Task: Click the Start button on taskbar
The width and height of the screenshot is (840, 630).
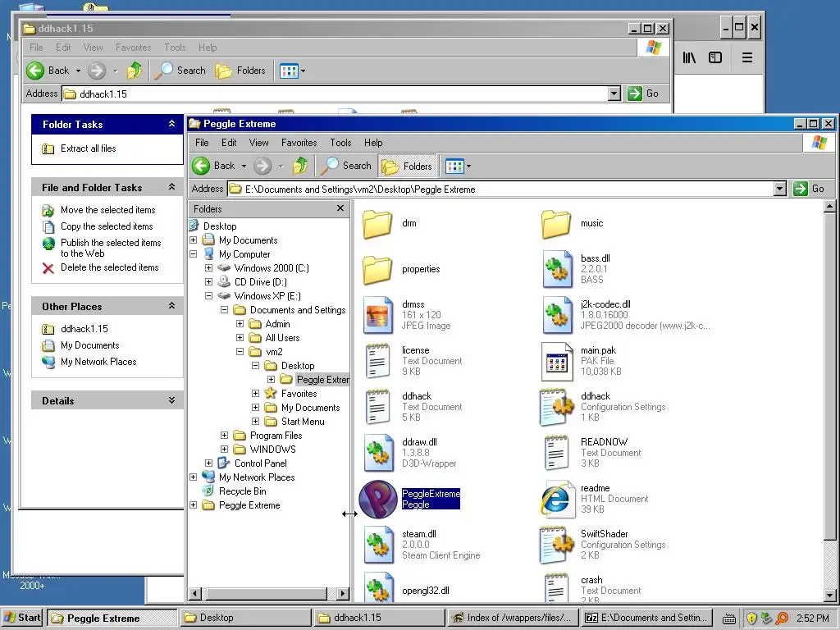Action: point(22,618)
